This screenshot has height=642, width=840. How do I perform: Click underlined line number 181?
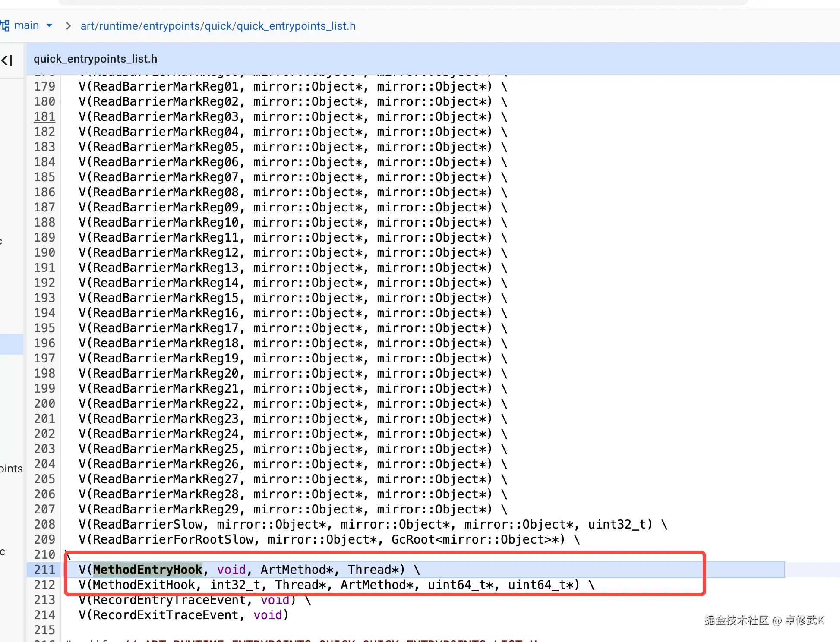pyautogui.click(x=44, y=116)
